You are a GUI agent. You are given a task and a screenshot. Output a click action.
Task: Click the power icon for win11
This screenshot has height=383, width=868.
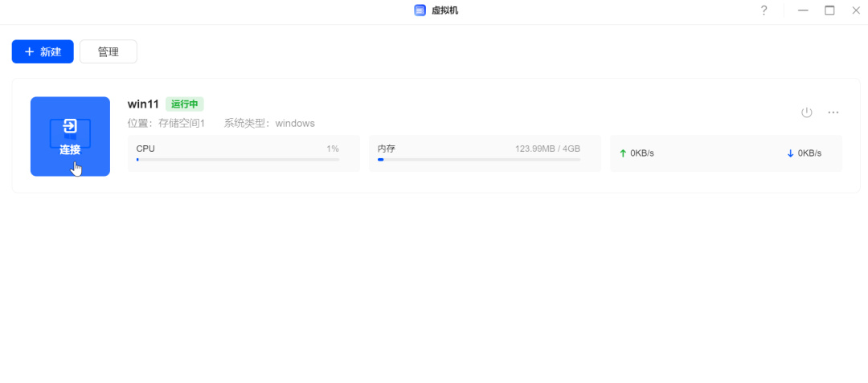pos(807,112)
